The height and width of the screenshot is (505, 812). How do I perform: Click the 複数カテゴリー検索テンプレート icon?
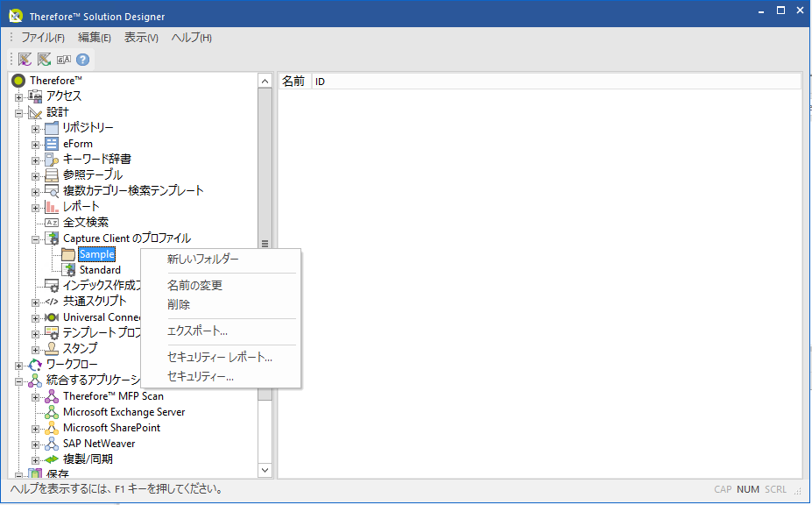click(52, 191)
